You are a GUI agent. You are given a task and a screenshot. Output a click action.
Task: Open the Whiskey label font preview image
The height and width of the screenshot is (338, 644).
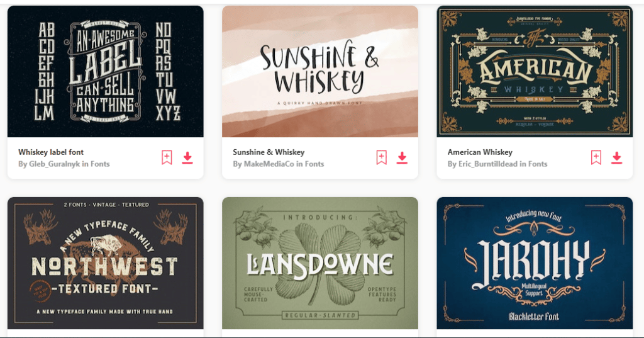tap(106, 72)
